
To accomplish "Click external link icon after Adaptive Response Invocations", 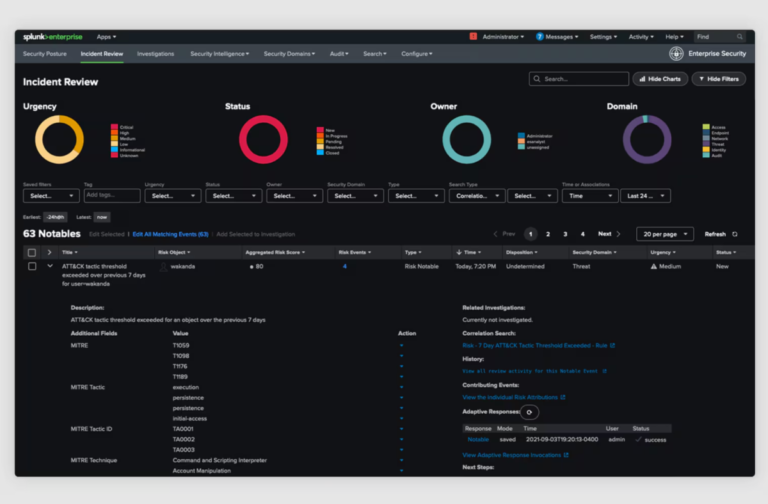I will click(566, 455).
